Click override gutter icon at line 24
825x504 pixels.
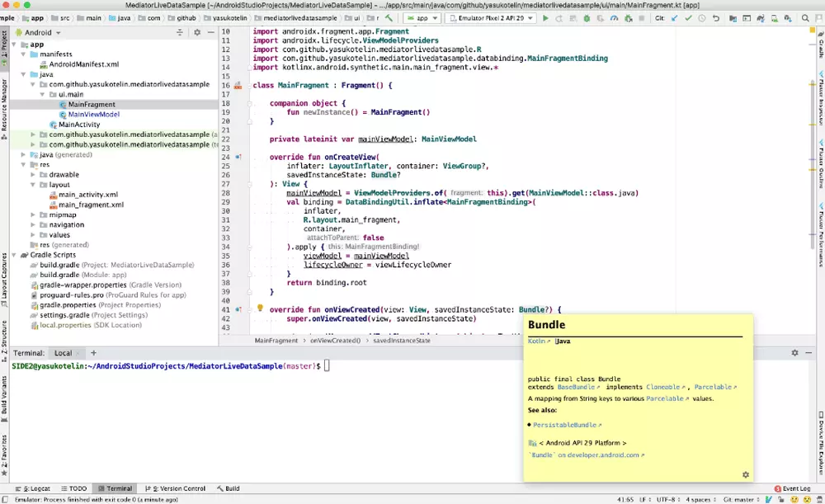(x=238, y=157)
